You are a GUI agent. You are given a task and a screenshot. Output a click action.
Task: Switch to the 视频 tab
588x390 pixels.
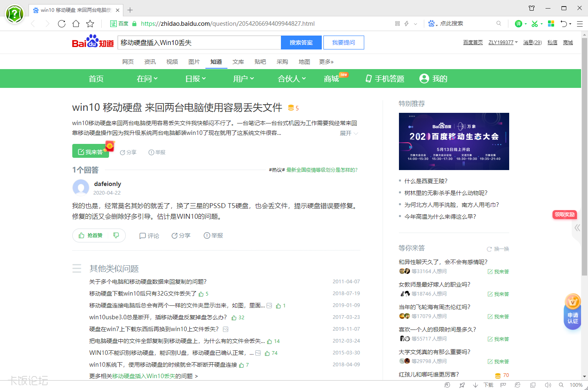(172, 62)
